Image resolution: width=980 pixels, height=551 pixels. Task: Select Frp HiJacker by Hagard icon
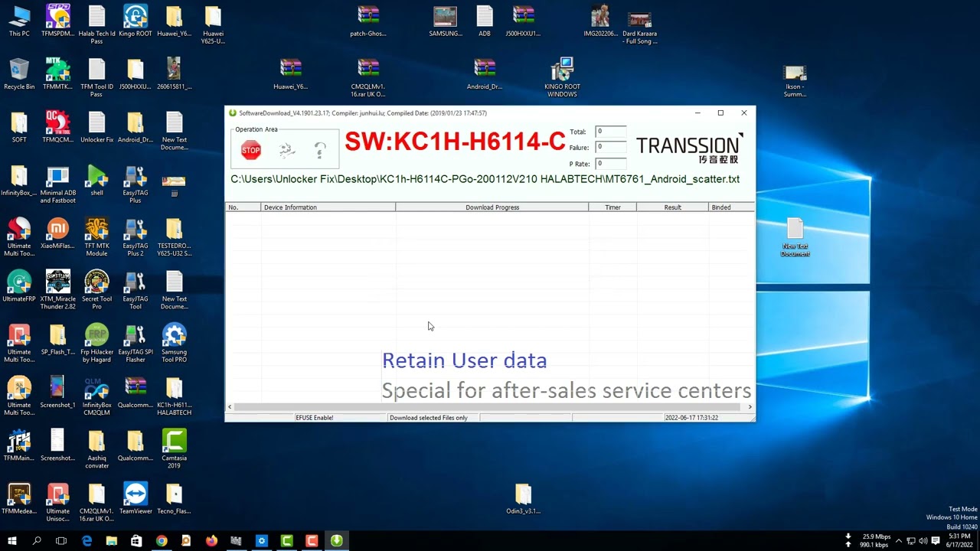96,343
